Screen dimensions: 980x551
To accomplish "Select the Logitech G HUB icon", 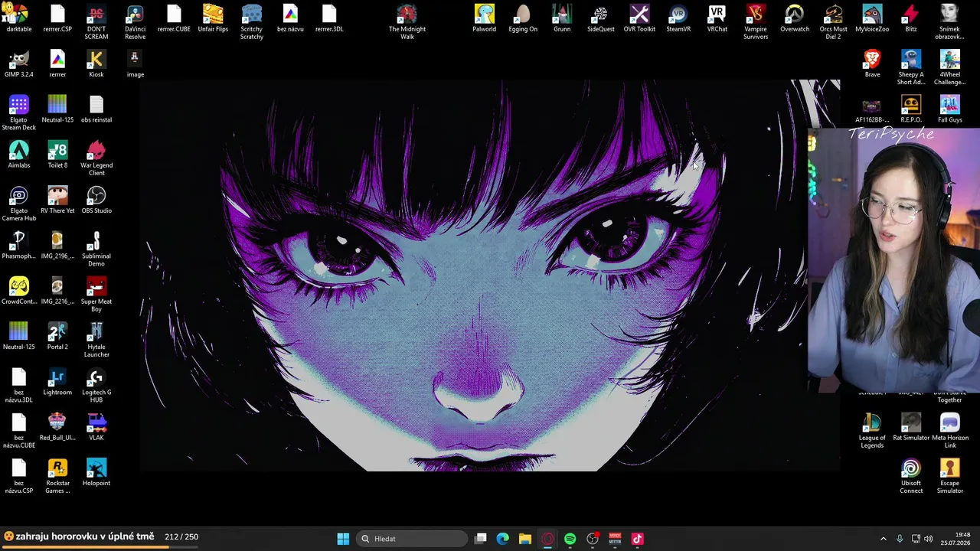I will coord(96,386).
